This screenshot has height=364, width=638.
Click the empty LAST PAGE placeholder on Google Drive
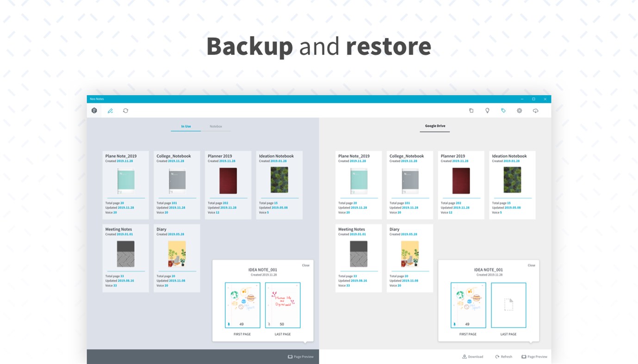click(x=508, y=304)
